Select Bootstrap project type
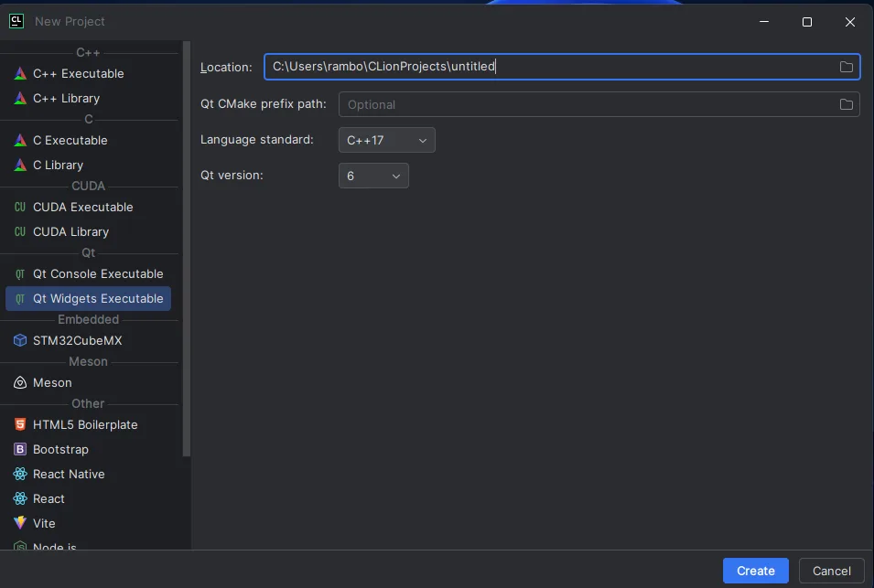 (88, 449)
